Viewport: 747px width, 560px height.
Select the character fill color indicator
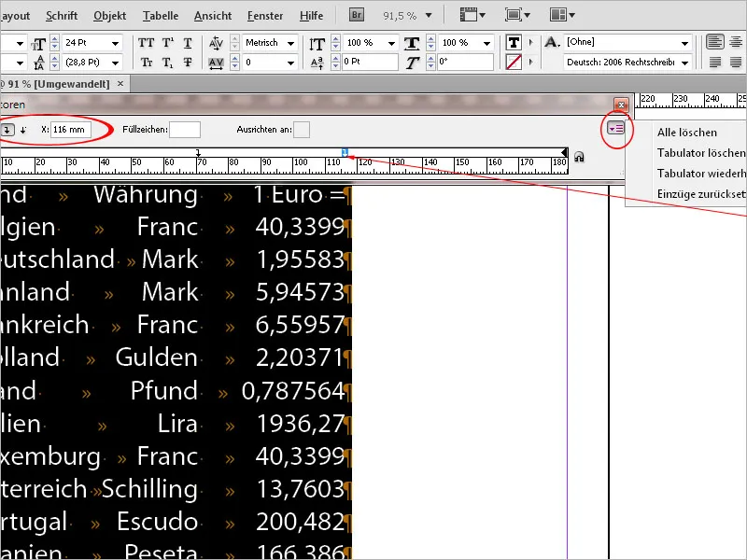tap(513, 42)
